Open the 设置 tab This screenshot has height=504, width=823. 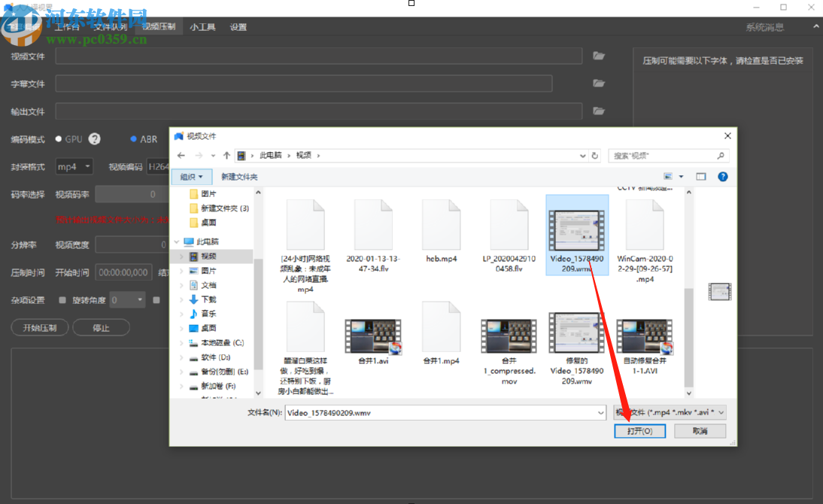tap(238, 27)
